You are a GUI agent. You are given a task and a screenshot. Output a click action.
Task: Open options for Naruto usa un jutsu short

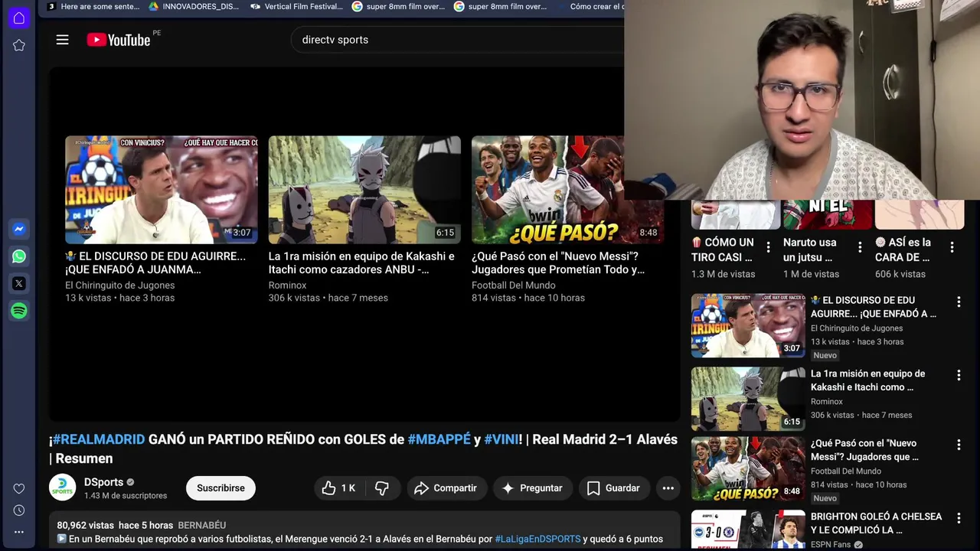(x=860, y=247)
